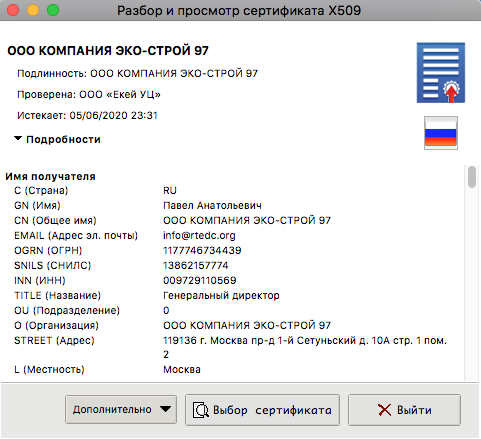Select the EMAIL value info@rtedc.org
The height and width of the screenshot is (439, 481).
tap(199, 235)
